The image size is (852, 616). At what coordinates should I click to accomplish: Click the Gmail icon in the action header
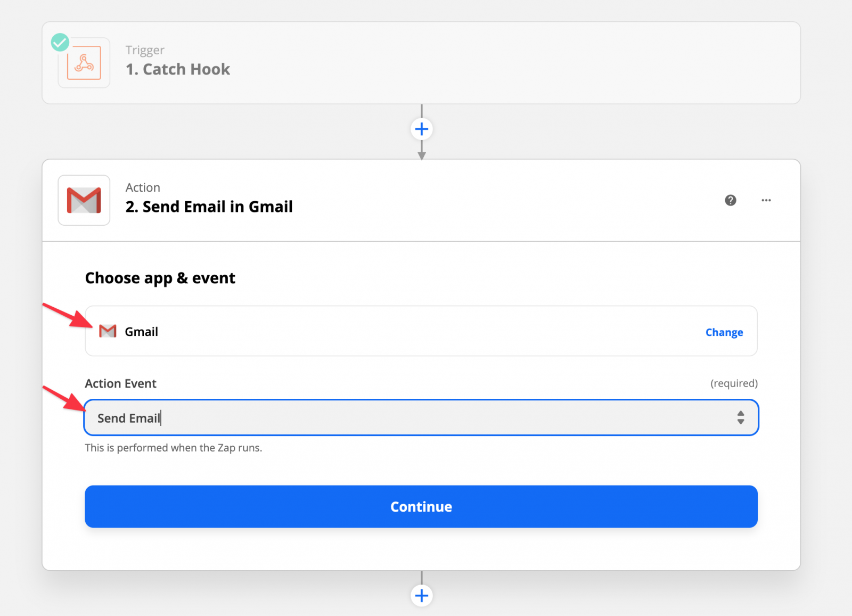pyautogui.click(x=84, y=200)
